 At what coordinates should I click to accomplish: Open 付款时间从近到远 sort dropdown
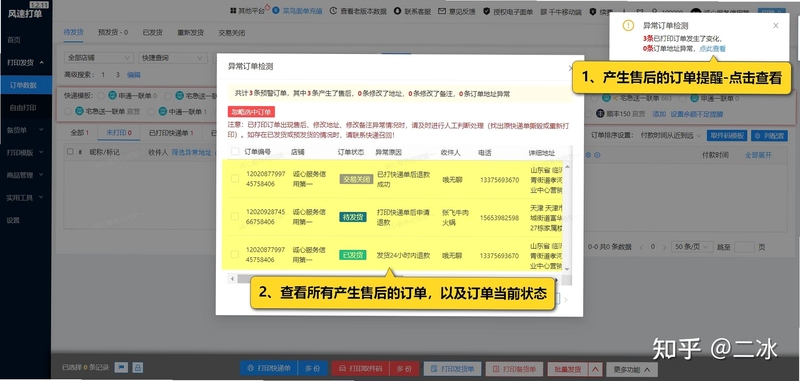[670, 135]
